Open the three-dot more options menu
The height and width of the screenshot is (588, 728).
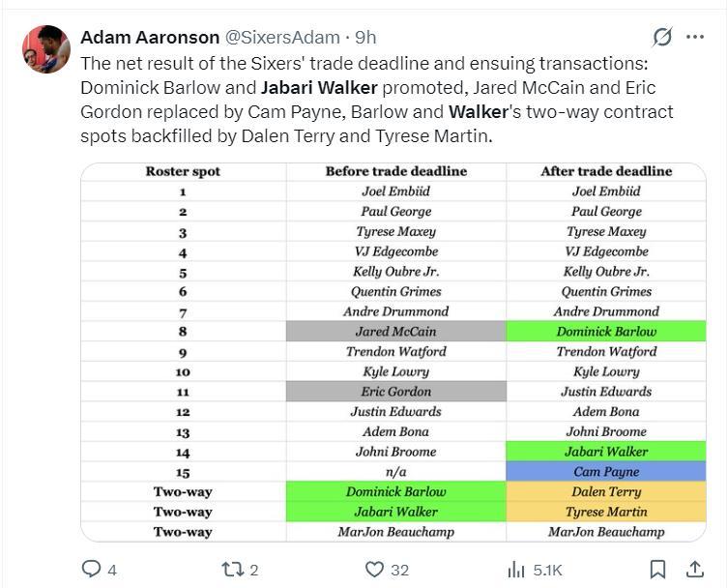coord(695,37)
